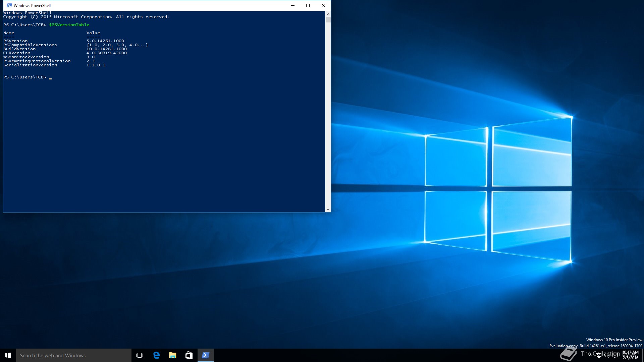Click the value 4.0.30319.42000
This screenshot has height=362, width=644.
[107, 53]
